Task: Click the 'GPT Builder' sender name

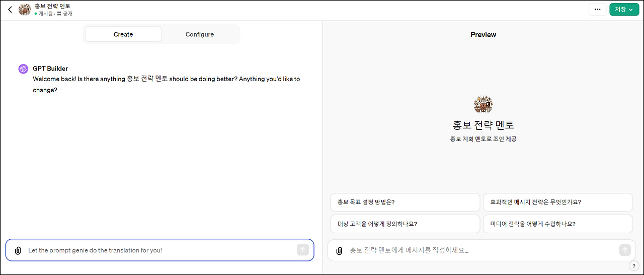Action: click(x=50, y=68)
